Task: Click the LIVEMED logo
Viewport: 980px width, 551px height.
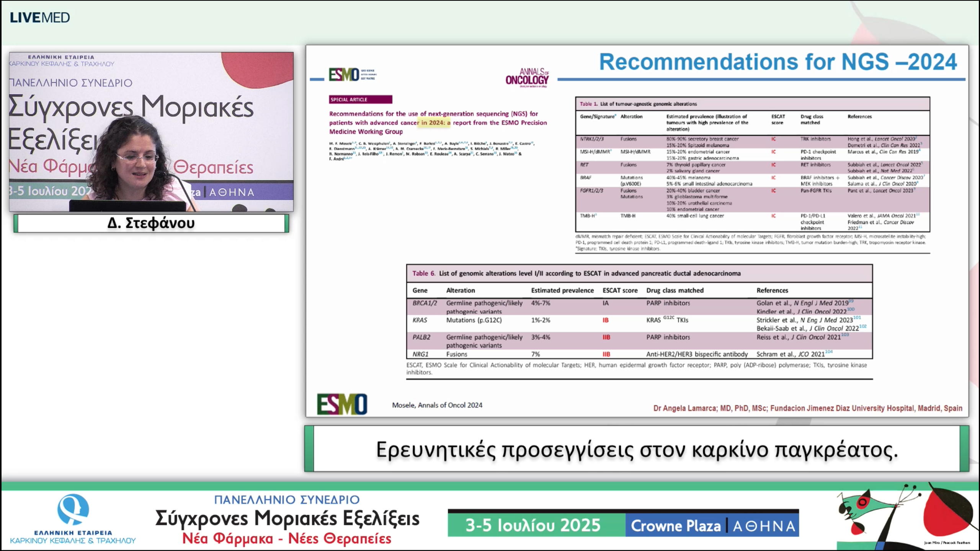Action: [40, 18]
